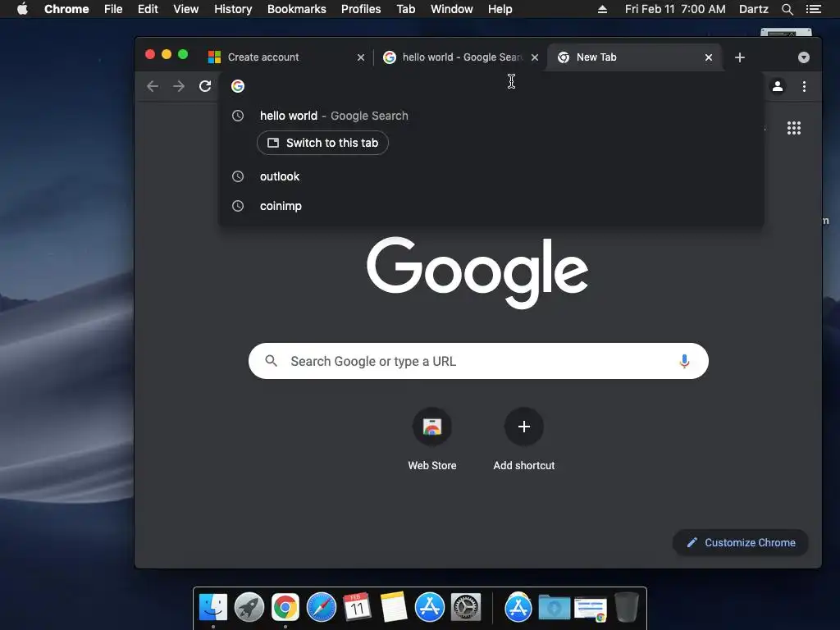Close the Create account tab

click(361, 57)
